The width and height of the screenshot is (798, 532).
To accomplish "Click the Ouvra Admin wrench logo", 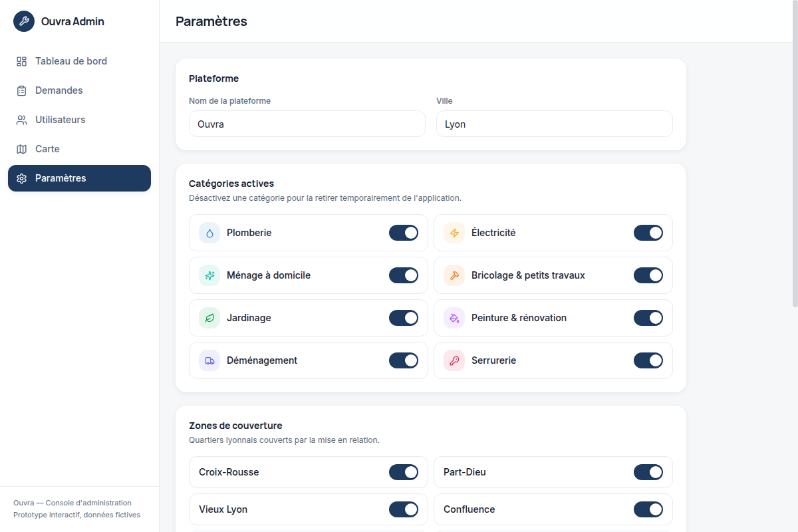I will tap(24, 21).
